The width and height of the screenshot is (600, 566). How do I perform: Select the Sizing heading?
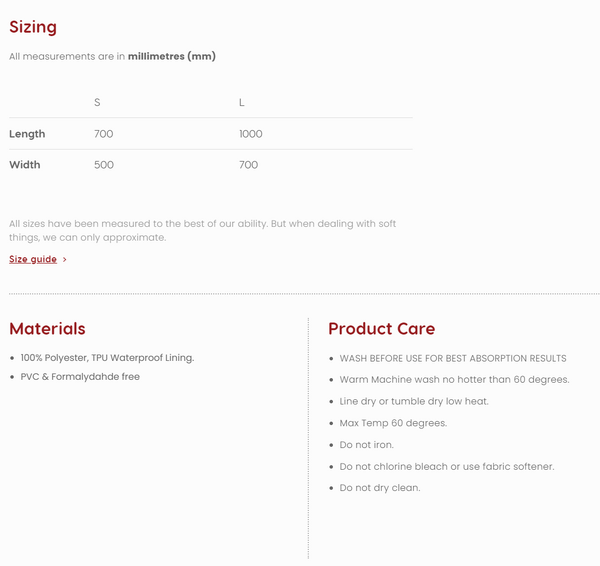tap(33, 27)
